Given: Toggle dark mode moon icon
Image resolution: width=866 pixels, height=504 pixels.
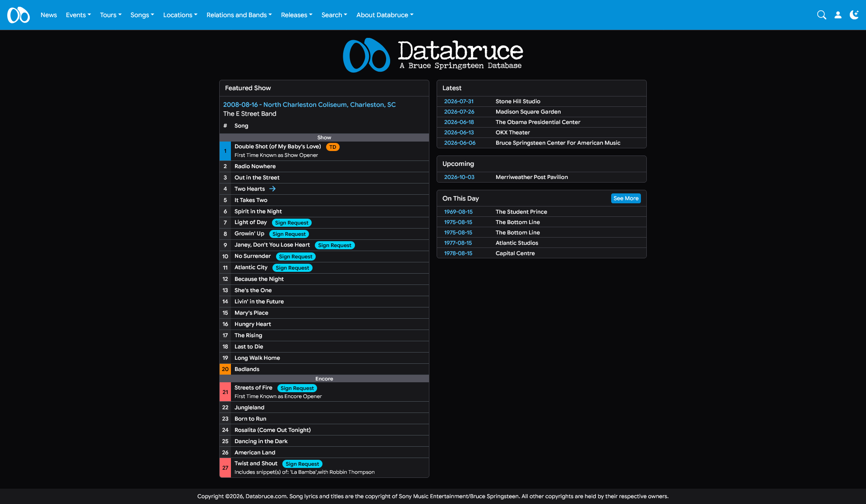Looking at the screenshot, I should click(x=854, y=15).
